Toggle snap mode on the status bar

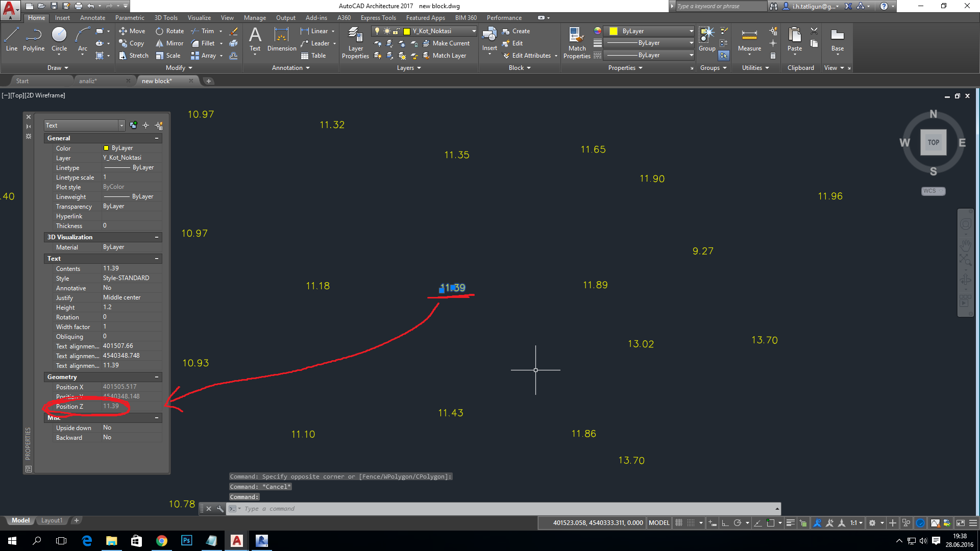click(x=690, y=522)
